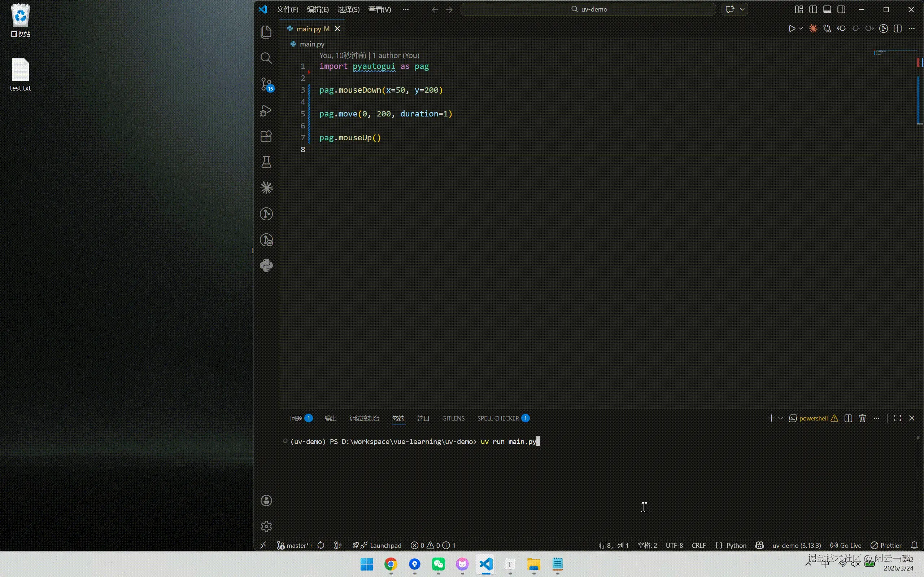
Task: Open the Python extension sidebar view
Action: click(x=266, y=266)
